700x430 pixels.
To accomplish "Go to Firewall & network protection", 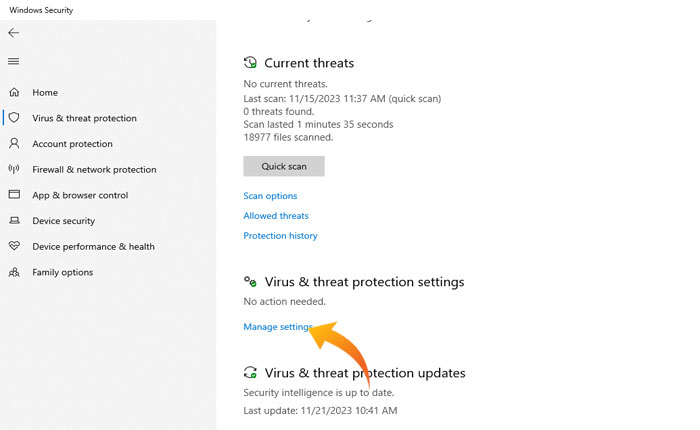I will (94, 170).
